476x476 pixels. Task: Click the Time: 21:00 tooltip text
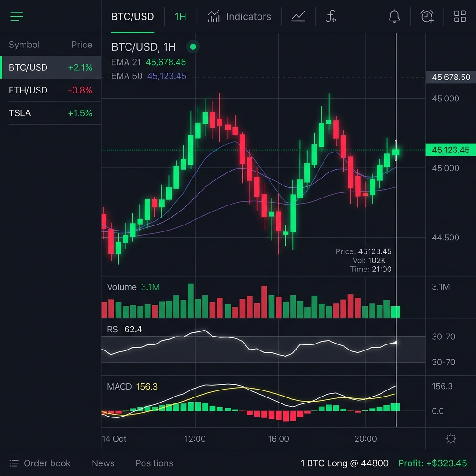pyautogui.click(x=370, y=269)
